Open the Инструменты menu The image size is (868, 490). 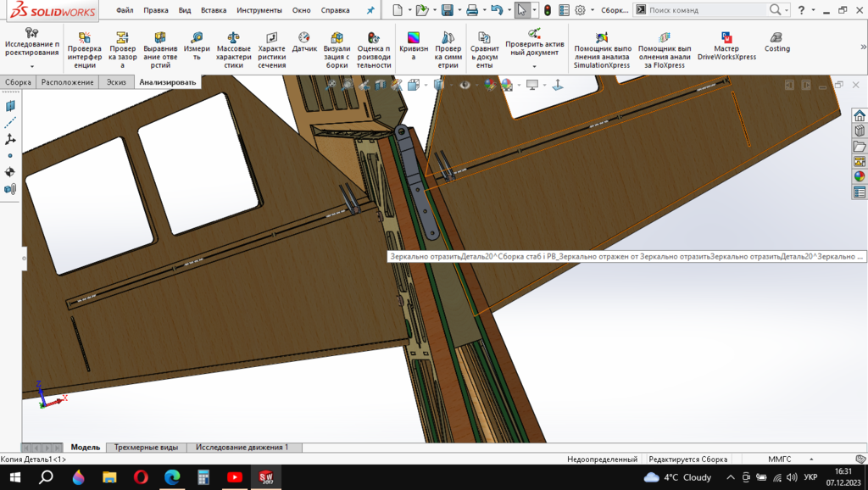(x=259, y=10)
